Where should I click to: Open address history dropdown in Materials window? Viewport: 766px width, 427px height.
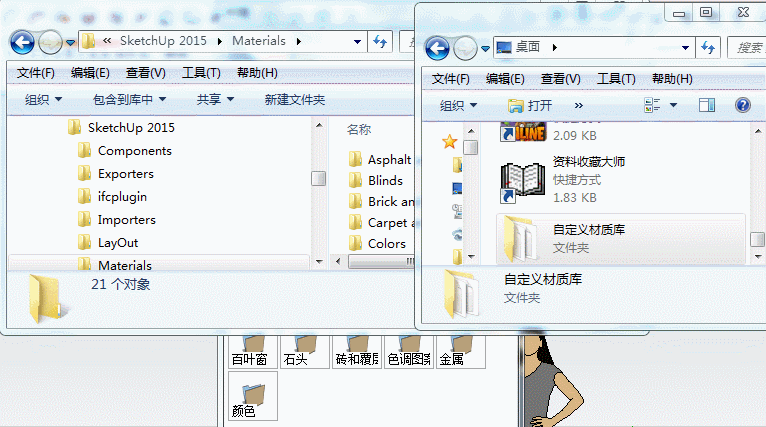click(357, 42)
